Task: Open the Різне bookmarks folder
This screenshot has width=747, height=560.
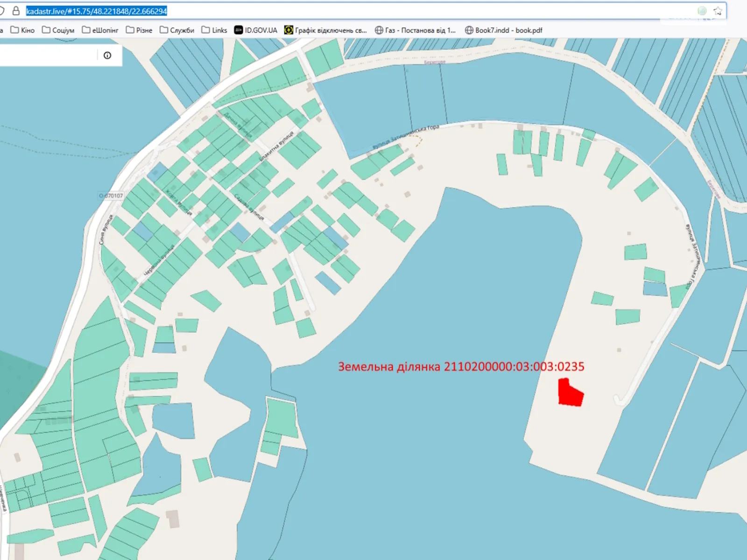Action: (139, 30)
